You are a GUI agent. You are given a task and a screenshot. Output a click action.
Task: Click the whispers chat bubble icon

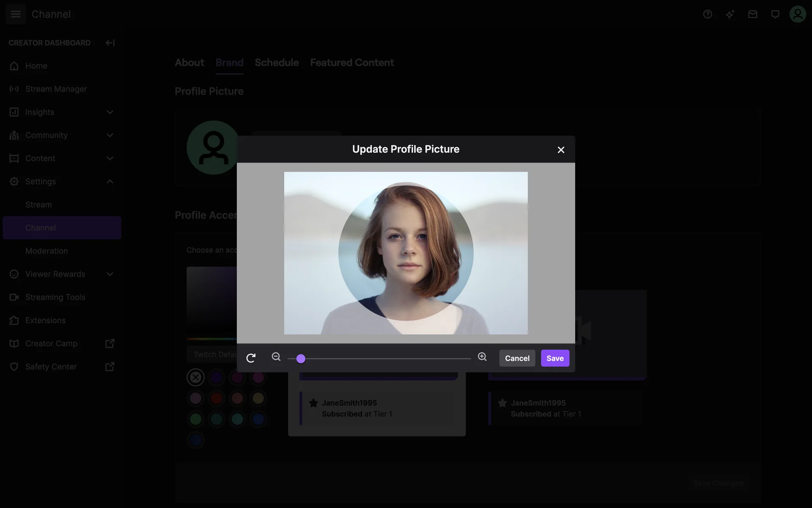tap(775, 14)
